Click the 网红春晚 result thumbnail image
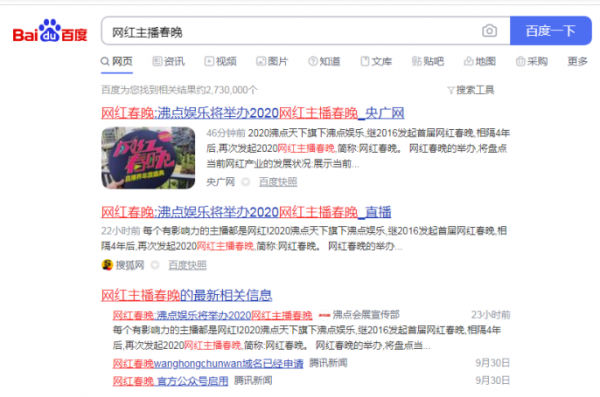The height and width of the screenshot is (397, 600). tap(148, 158)
